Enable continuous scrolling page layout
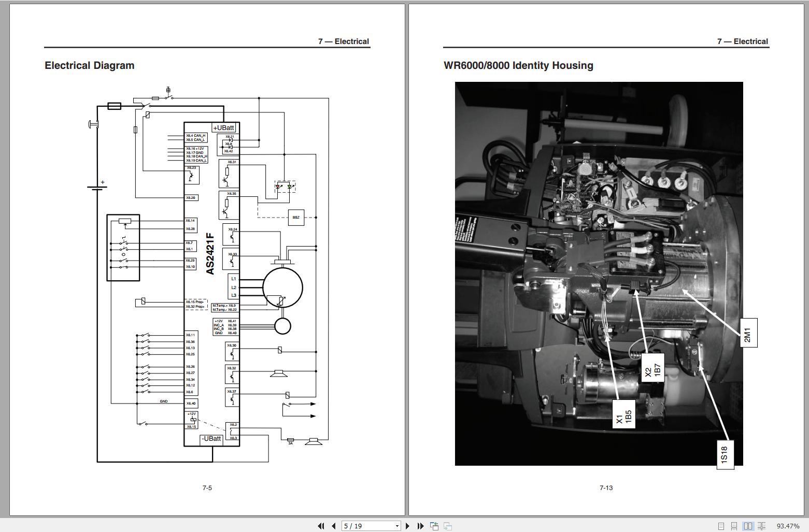The width and height of the screenshot is (809, 532). tap(734, 526)
